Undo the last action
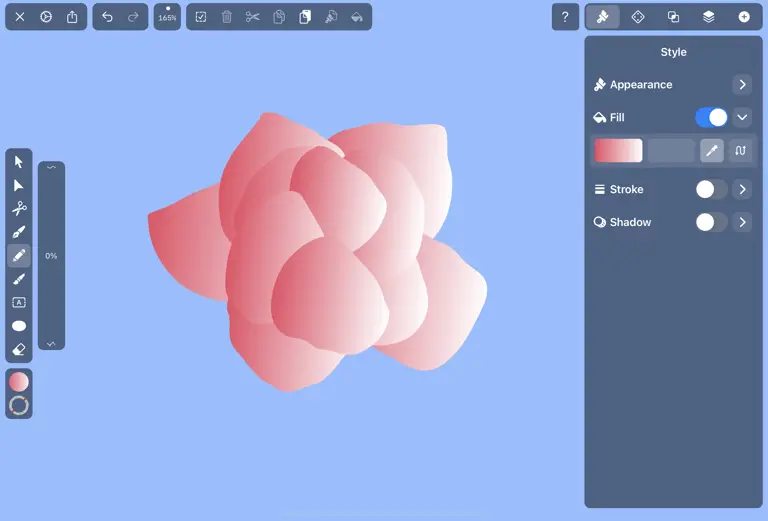768x521 pixels. [107, 17]
